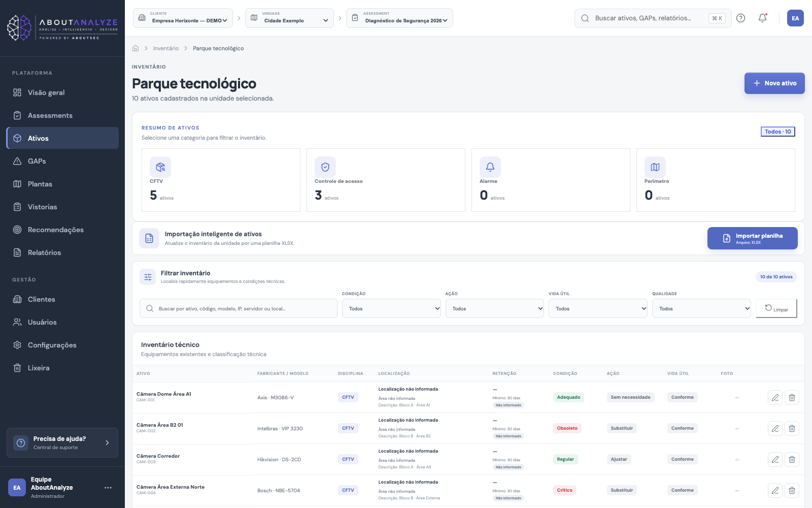Open Usuários in sidebar
Viewport: 812px width, 508px height.
point(62,322)
